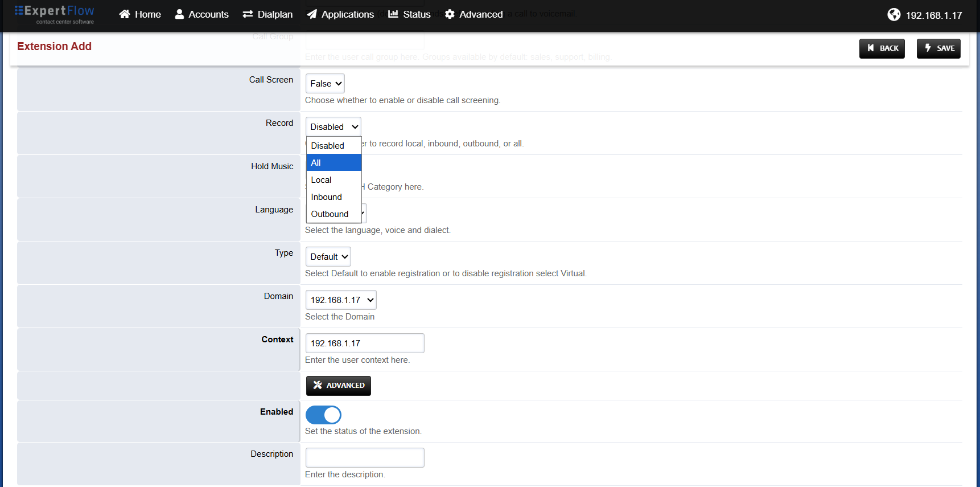Image resolution: width=980 pixels, height=487 pixels.
Task: Click the Enabled field label
Action: coord(277,412)
